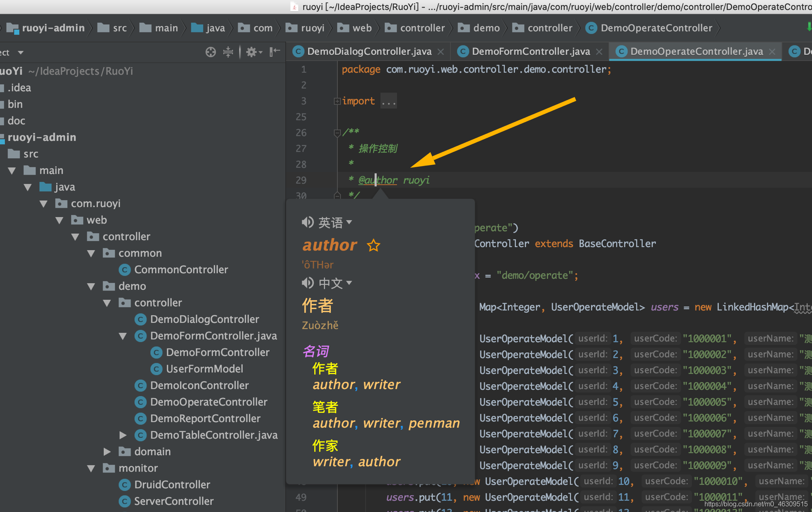The height and width of the screenshot is (512, 812).
Task: Close the DemoDialogController.java tab
Action: coord(441,52)
